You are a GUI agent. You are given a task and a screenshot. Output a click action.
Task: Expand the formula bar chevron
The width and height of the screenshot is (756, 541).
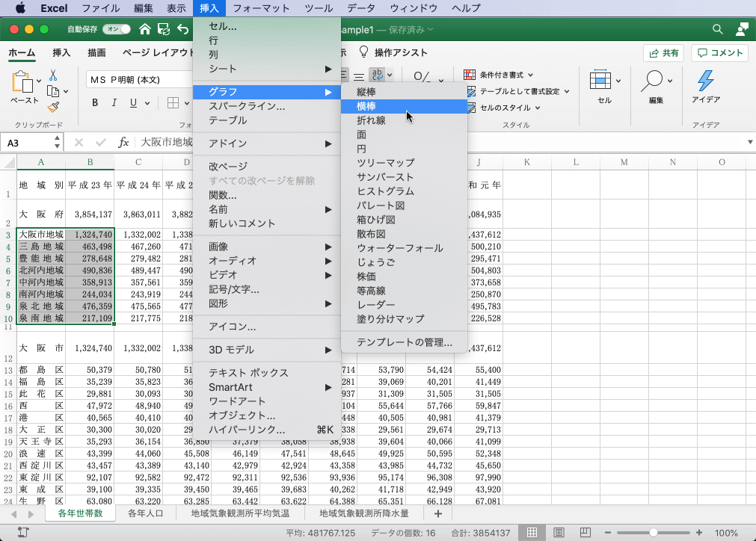(750, 142)
